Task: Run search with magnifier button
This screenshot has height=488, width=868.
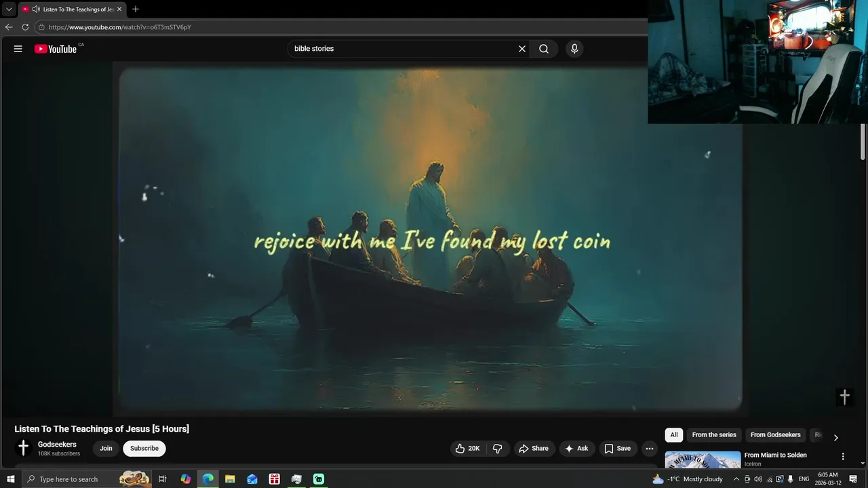Action: (x=544, y=49)
